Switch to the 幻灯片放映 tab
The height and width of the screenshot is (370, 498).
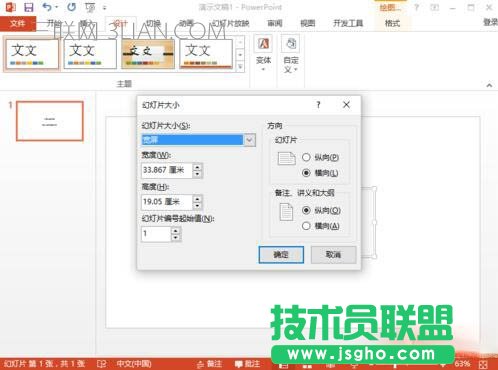[231, 23]
